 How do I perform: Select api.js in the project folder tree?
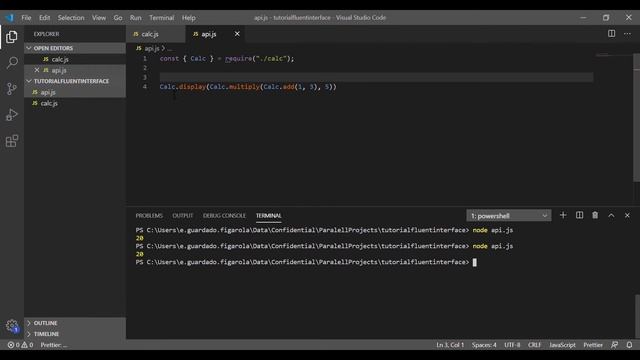pyautogui.click(x=75, y=92)
